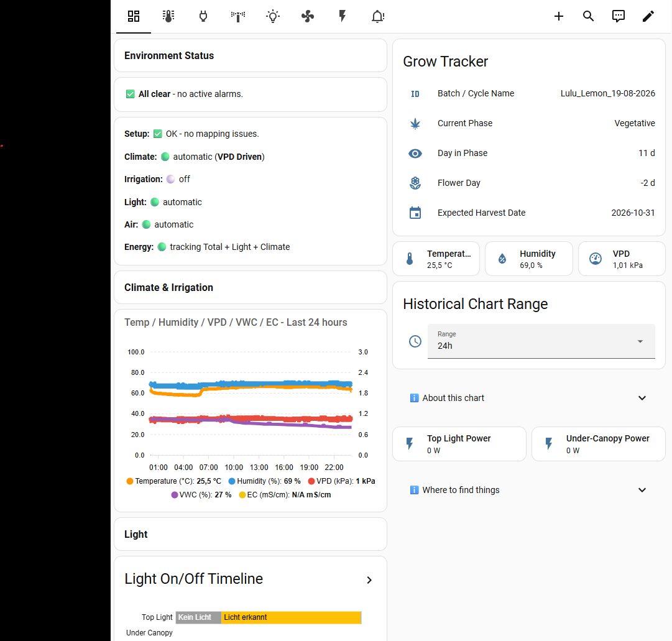Screen dimensions: 672x641
Task: Click the Light On/Off Timeline heading
Action: (x=194, y=579)
